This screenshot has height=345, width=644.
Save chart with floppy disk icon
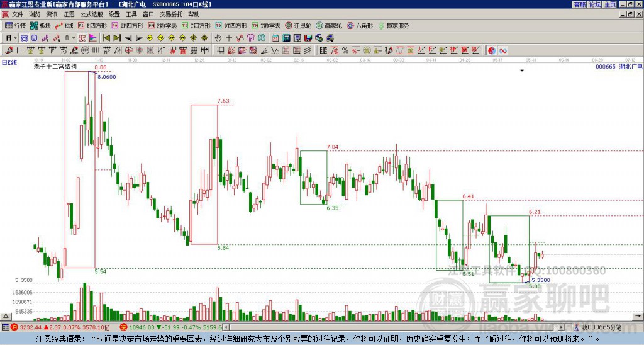tap(308, 38)
